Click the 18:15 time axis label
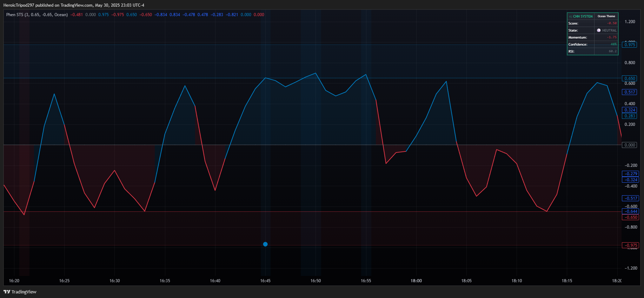The width and height of the screenshot is (644, 298). [x=567, y=281]
